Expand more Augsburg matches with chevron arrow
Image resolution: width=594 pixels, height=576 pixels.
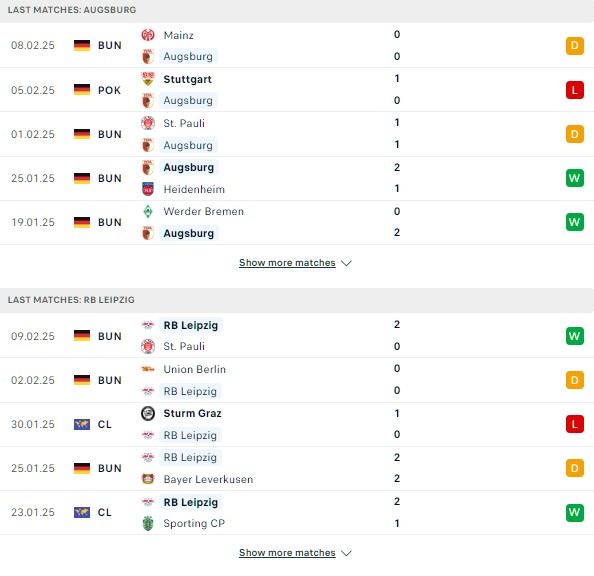click(346, 263)
